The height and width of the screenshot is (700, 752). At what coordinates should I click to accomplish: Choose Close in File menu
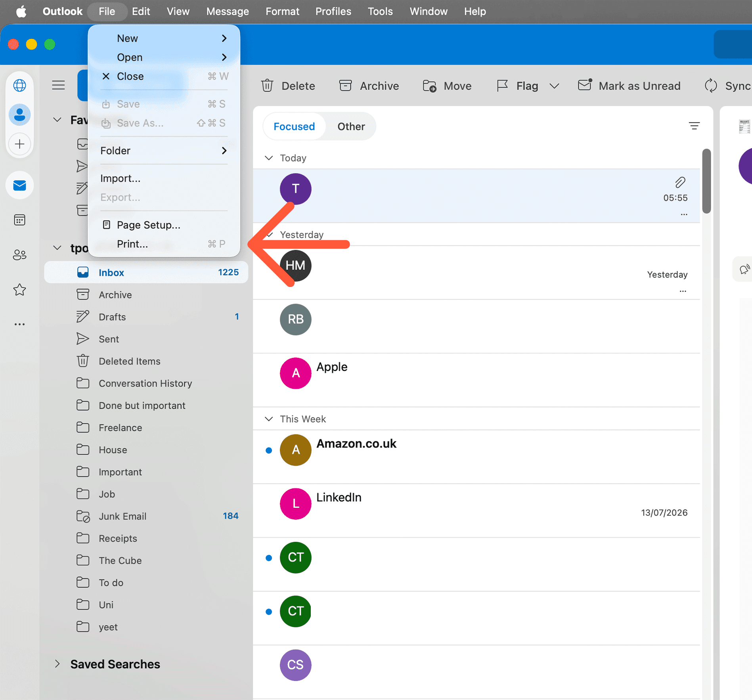click(x=164, y=76)
